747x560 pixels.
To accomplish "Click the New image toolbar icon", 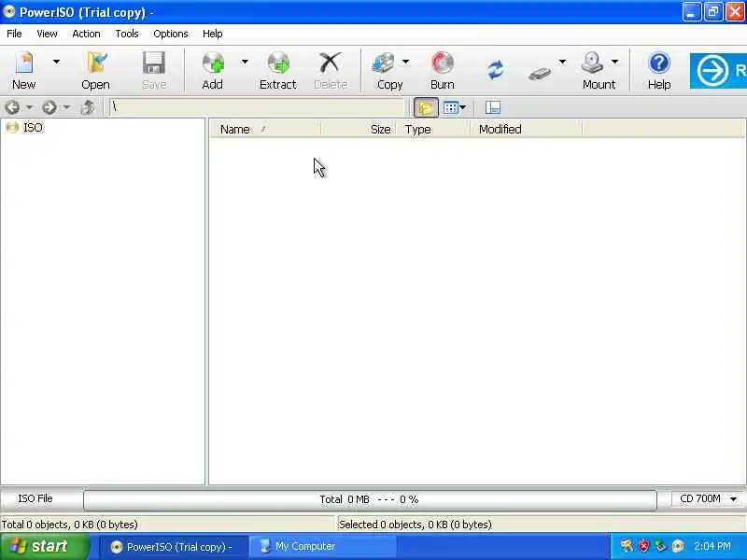I will (x=24, y=63).
